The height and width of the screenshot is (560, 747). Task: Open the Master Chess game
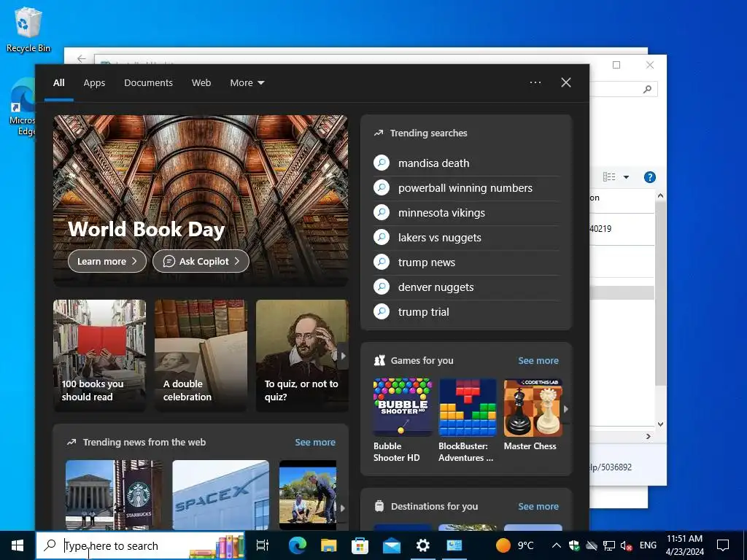533,415
